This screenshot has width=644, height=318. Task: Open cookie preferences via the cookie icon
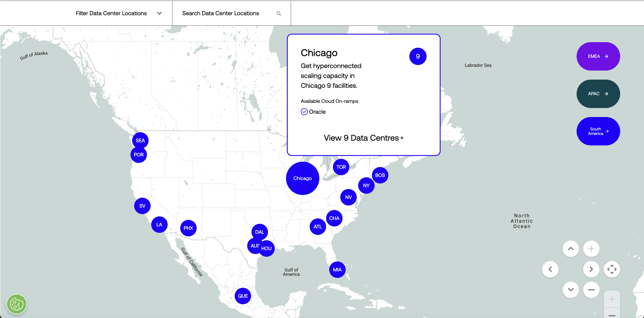pos(16,304)
